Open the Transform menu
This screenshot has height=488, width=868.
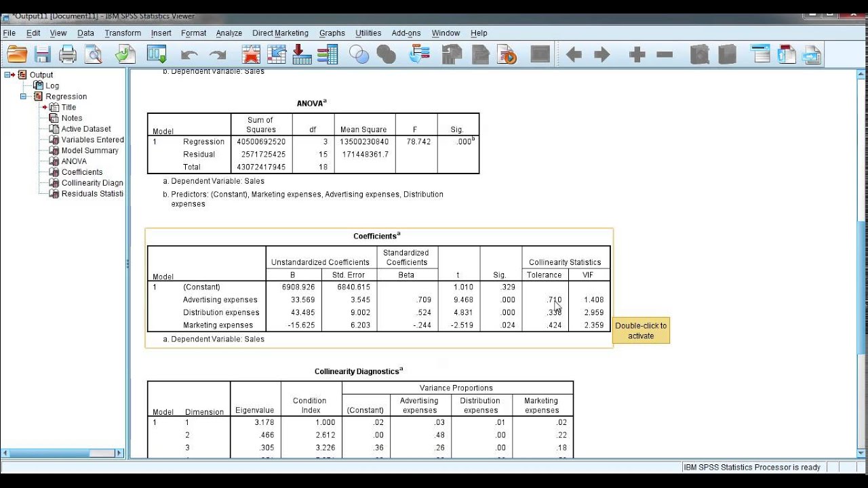coord(123,33)
